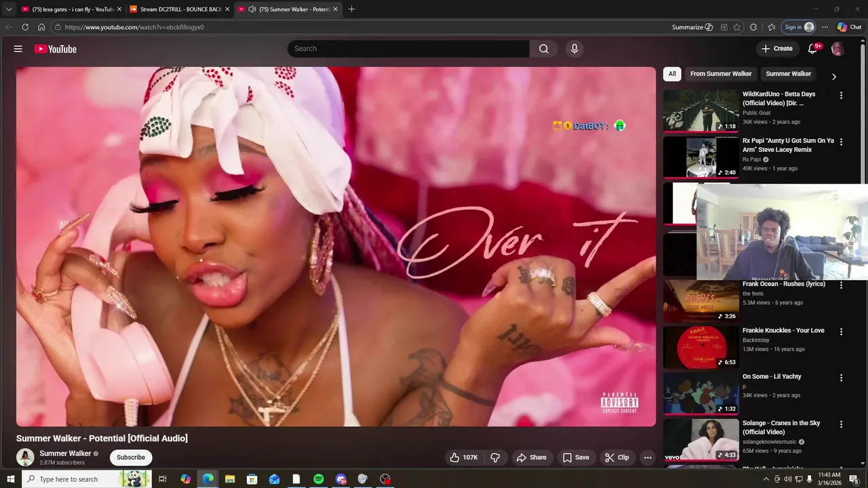Image resolution: width=868 pixels, height=488 pixels.
Task: Open On Some - Lil Yachty title
Action: pos(772,377)
